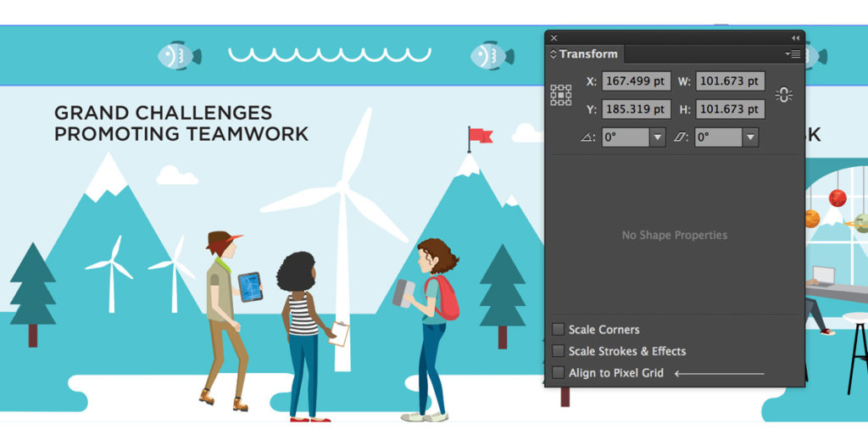Cycle panel view via Transform tab arrows
This screenshot has width=868, height=446.
554,54
